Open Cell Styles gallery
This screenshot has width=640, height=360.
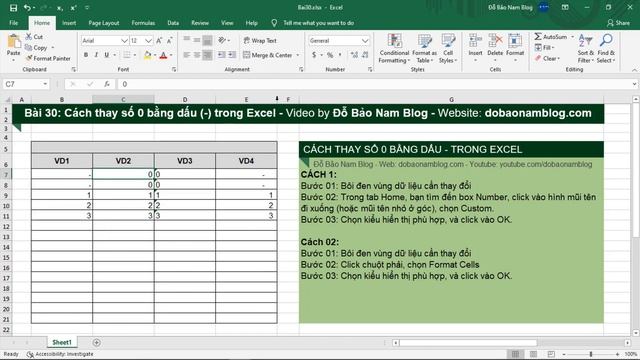pyautogui.click(x=448, y=48)
